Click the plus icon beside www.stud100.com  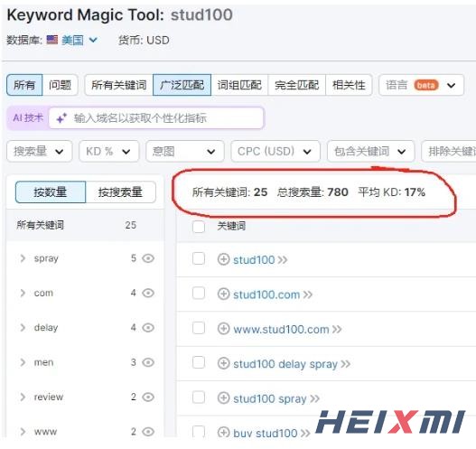223,329
